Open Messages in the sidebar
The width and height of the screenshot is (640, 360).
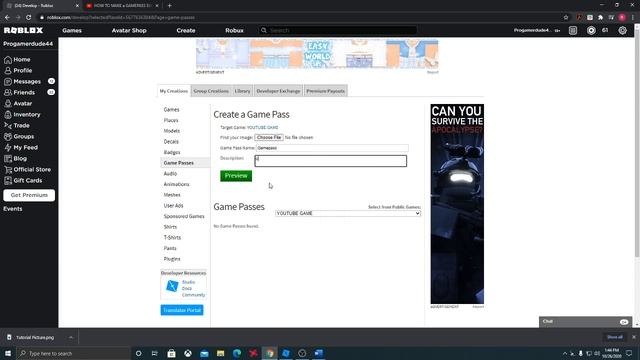(x=22, y=82)
